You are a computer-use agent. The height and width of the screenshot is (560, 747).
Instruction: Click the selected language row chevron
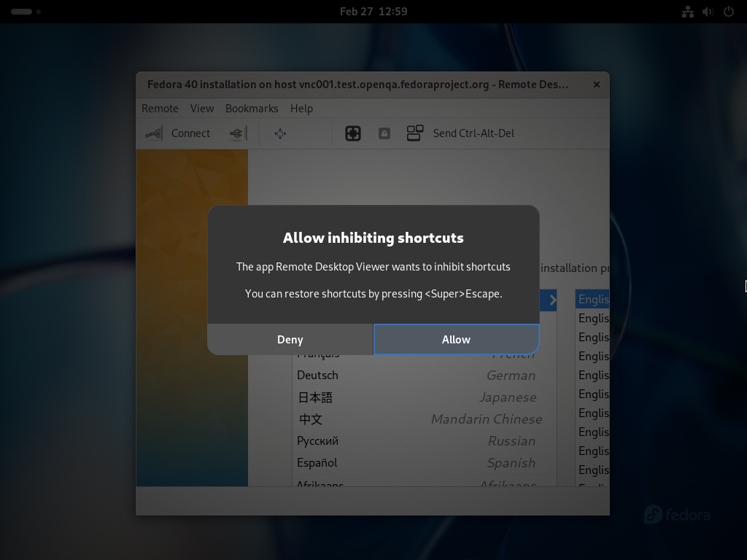click(x=553, y=300)
